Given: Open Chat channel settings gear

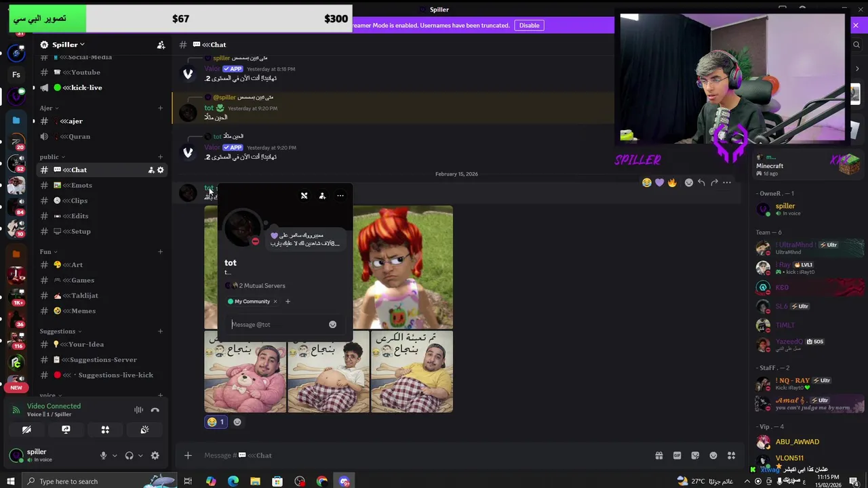Looking at the screenshot, I should click(x=161, y=170).
